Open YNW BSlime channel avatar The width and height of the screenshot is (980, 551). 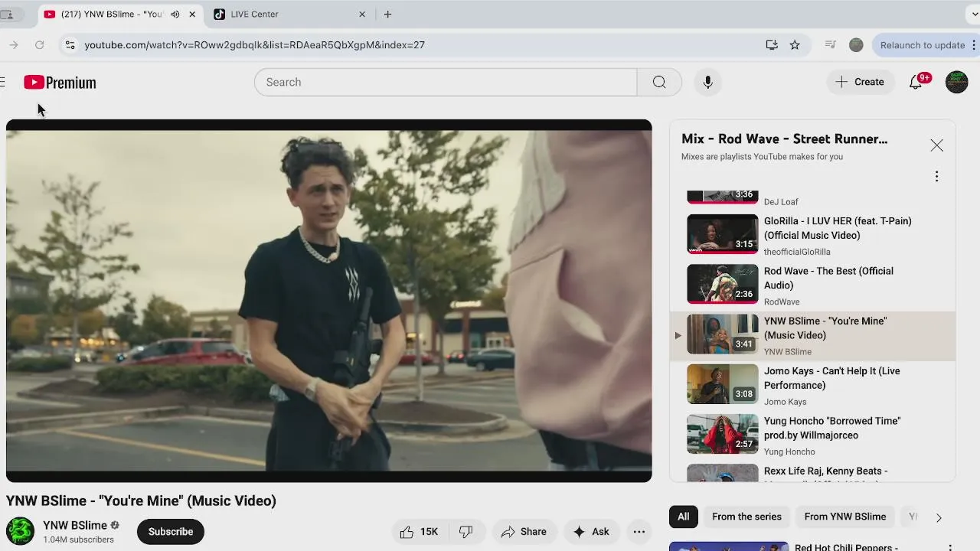(x=21, y=531)
